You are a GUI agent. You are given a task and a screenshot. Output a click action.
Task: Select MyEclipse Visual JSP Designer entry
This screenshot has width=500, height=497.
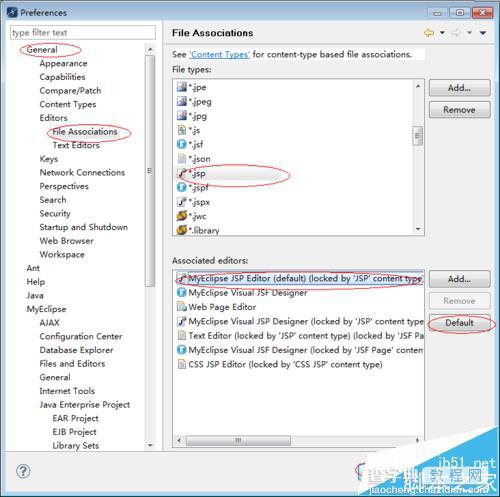(x=299, y=321)
